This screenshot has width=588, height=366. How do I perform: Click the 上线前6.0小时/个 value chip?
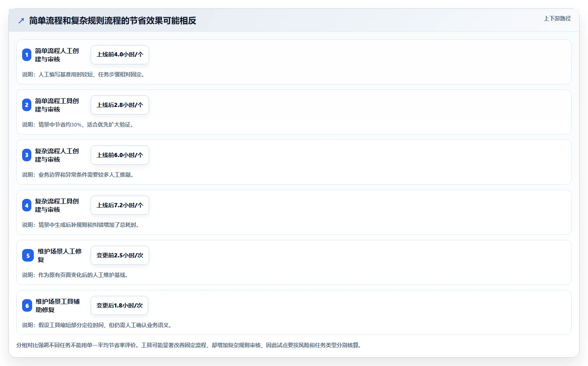120,155
